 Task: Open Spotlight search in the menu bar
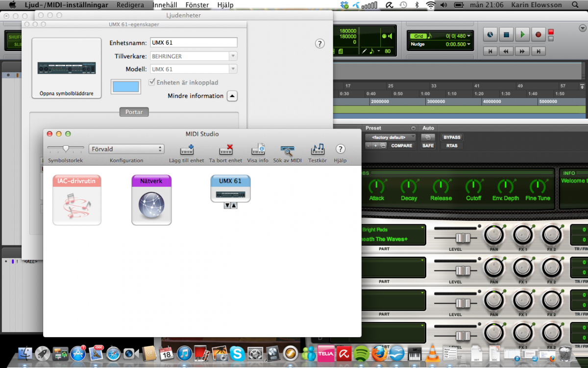(575, 5)
